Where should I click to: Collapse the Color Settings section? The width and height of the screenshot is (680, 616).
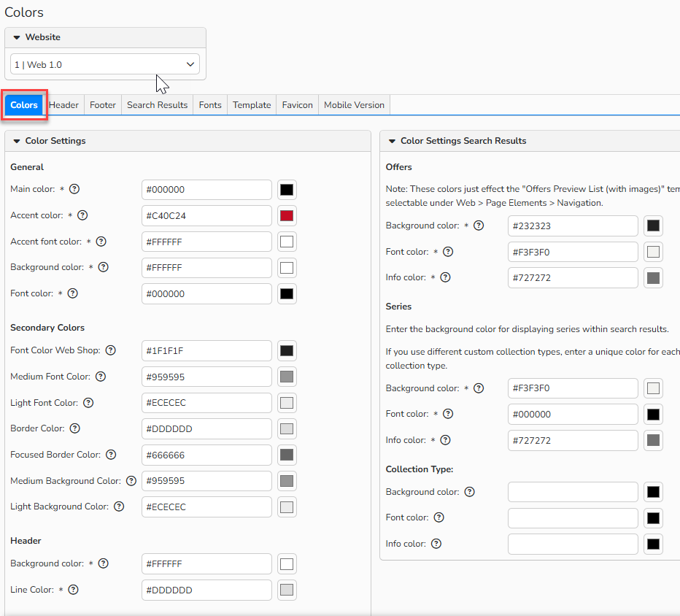pyautogui.click(x=17, y=141)
